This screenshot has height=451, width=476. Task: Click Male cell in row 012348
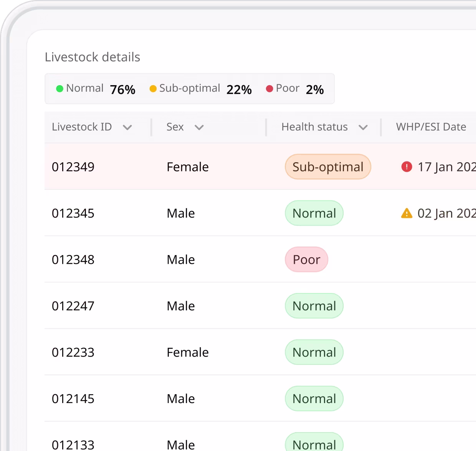181,260
